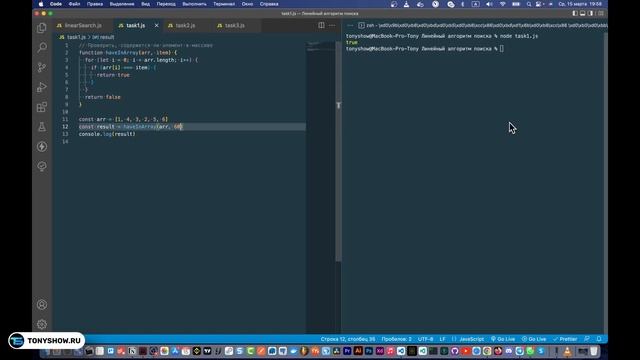The width and height of the screenshot is (640, 360).
Task: Change LF end-of-line sequence
Action: [442, 339]
